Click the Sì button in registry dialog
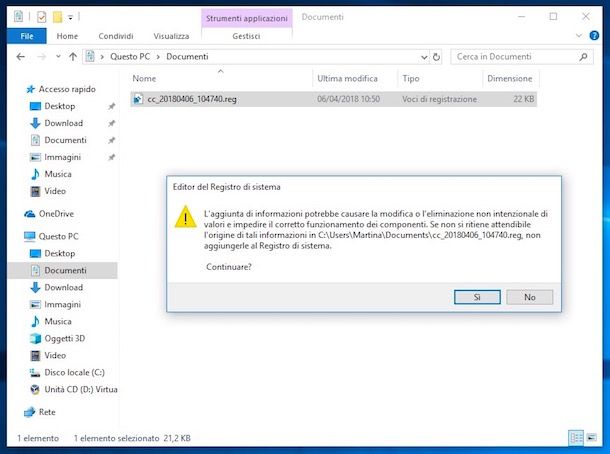The width and height of the screenshot is (610, 454). (x=477, y=297)
